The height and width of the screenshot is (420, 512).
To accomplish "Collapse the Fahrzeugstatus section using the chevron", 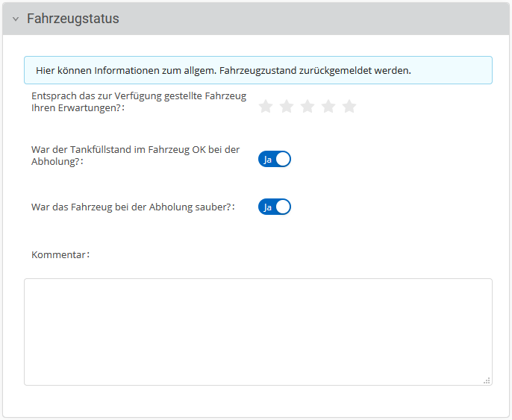I will [x=16, y=19].
